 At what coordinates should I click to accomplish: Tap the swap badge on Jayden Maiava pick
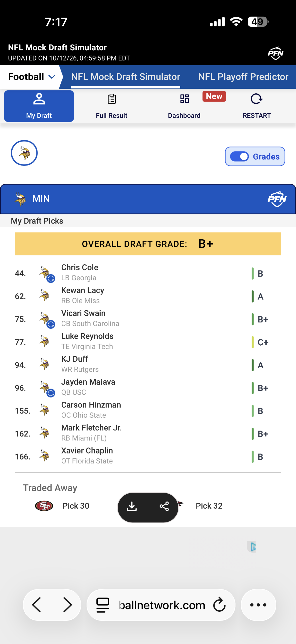click(51, 393)
